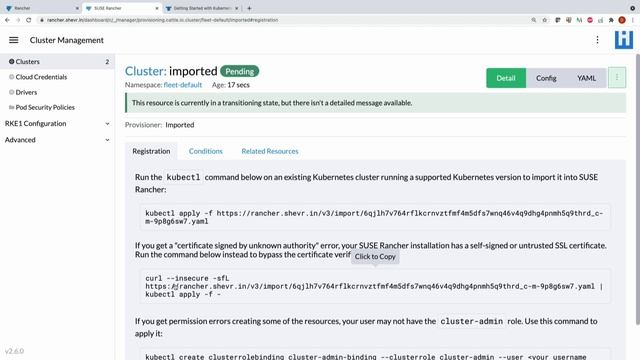Image resolution: width=640 pixels, height=360 pixels.
Task: Click the 'Age: 17 secs' text
Action: [231, 85]
